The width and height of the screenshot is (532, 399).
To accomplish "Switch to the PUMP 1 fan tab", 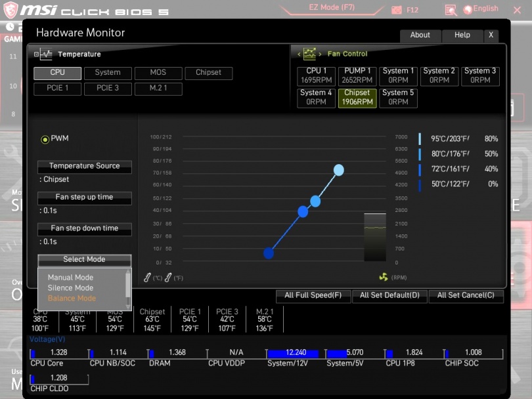I will click(x=357, y=75).
